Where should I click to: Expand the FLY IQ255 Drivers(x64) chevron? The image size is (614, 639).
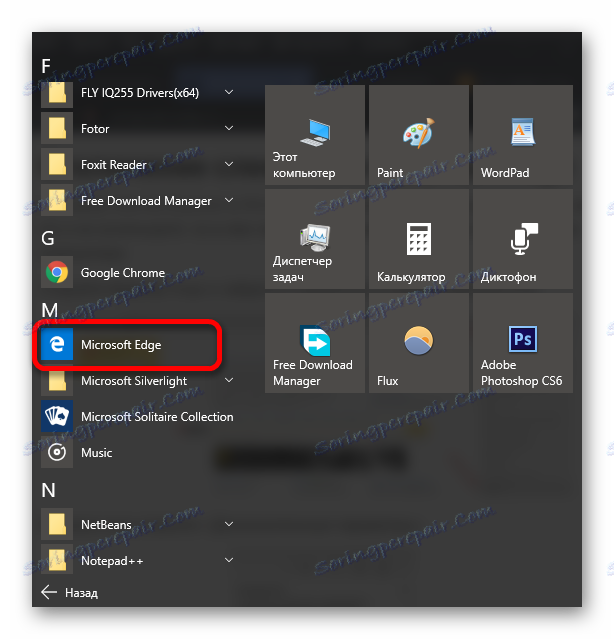(229, 92)
